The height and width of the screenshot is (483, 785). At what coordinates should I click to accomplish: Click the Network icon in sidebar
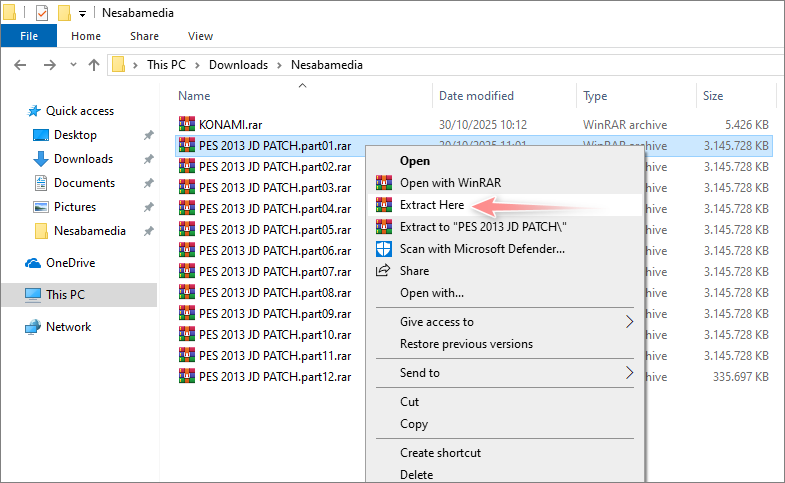33,327
